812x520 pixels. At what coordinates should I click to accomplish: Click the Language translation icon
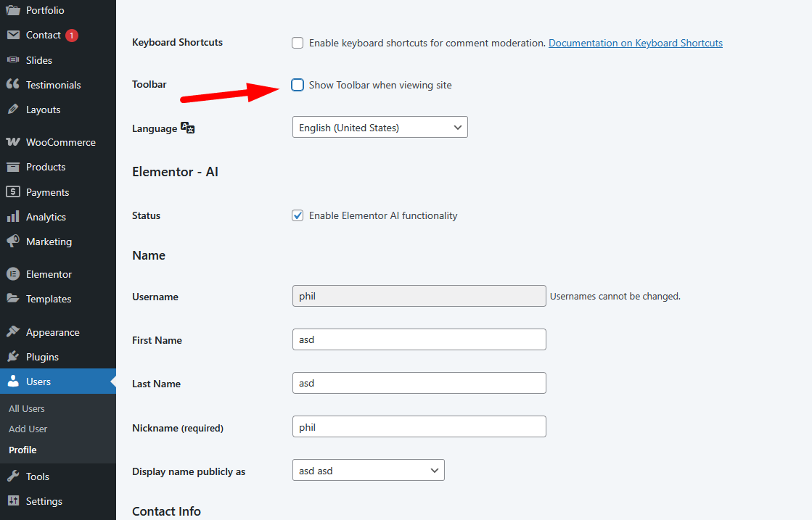tap(187, 128)
